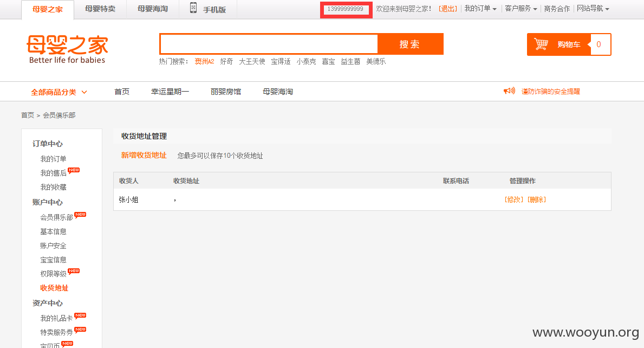The image size is (644, 348).
Task: Open 我的售后 in sidebar
Action: [53, 173]
